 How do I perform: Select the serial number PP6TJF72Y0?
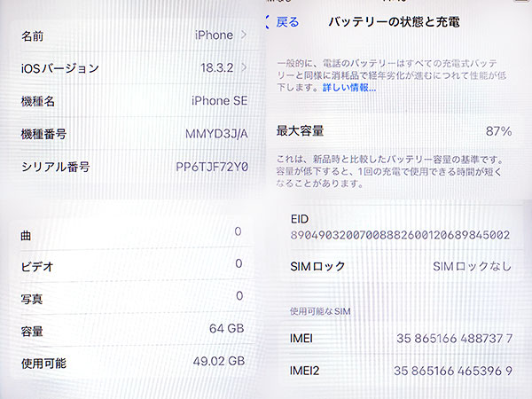point(212,167)
